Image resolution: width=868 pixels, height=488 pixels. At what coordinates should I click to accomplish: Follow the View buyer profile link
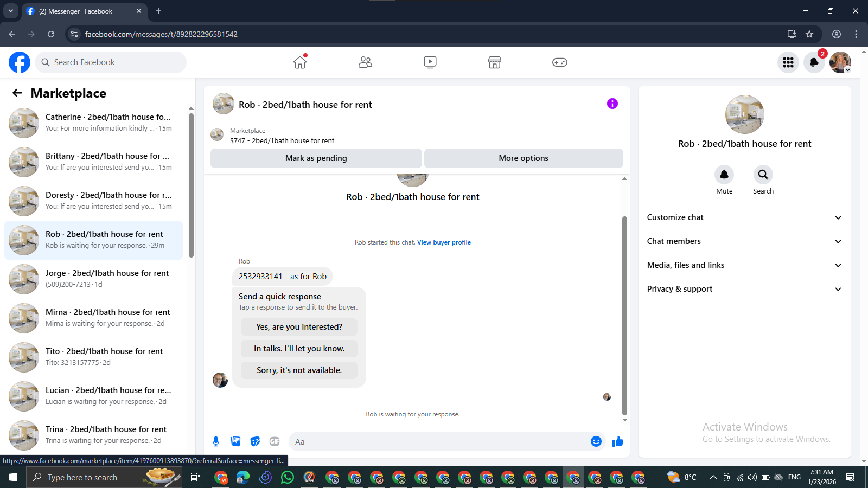pyautogui.click(x=444, y=242)
